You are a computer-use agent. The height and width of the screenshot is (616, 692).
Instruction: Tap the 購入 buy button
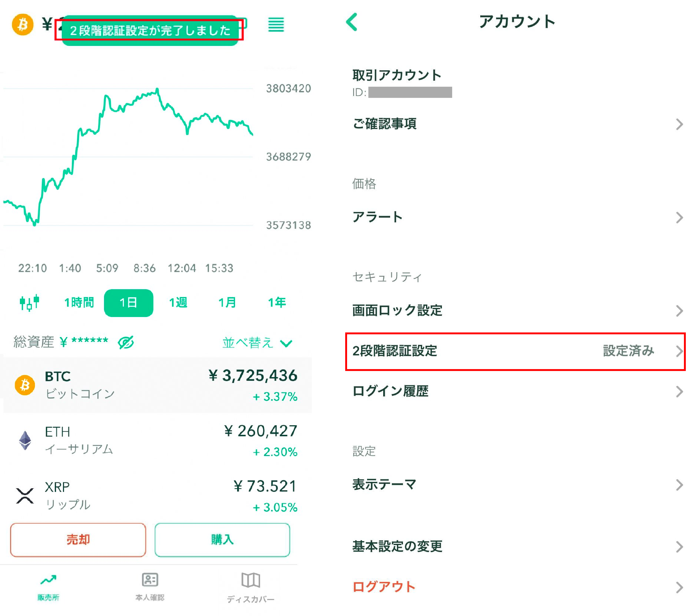pos(222,540)
